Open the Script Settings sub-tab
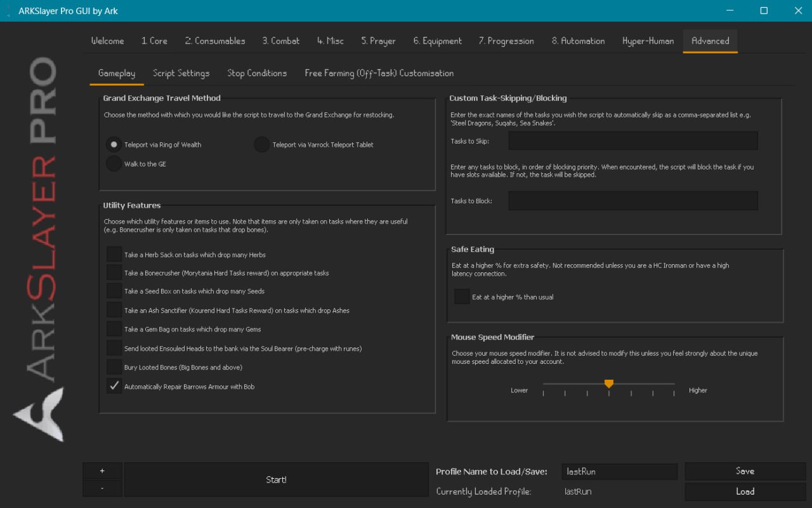Viewport: 812px width, 508px height. coord(181,73)
